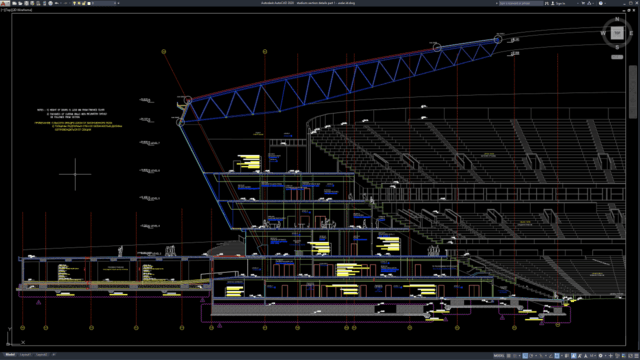The width and height of the screenshot is (640, 360).
Task: Open the Autodesk App Store cart icon
Action: click(583, 3)
